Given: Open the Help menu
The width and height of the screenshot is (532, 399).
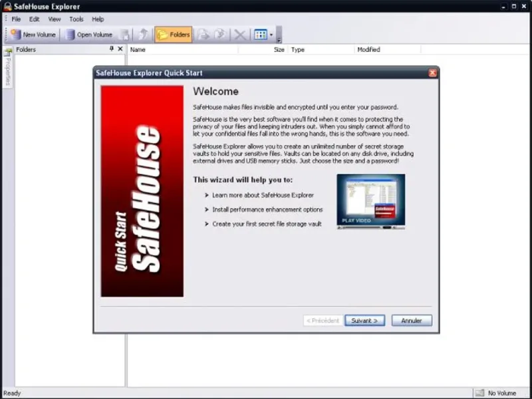Looking at the screenshot, I should [x=98, y=19].
